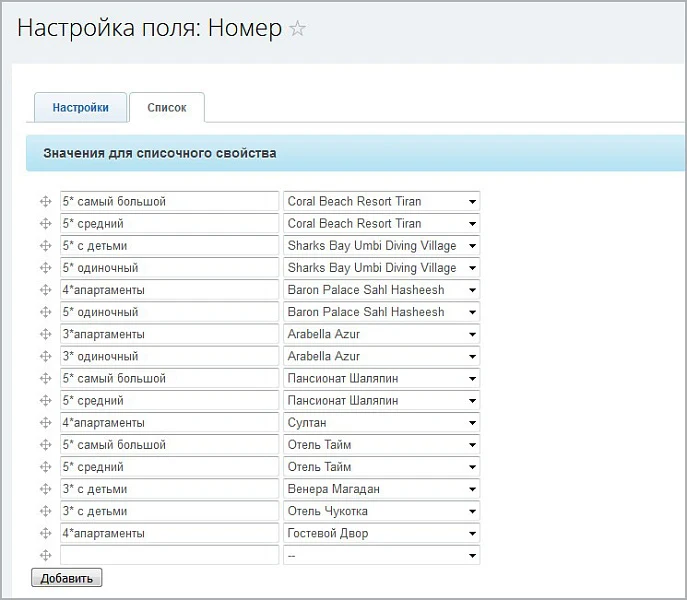This screenshot has width=687, height=600.
Task: Focus the empty value field in last row
Action: click(x=170, y=556)
